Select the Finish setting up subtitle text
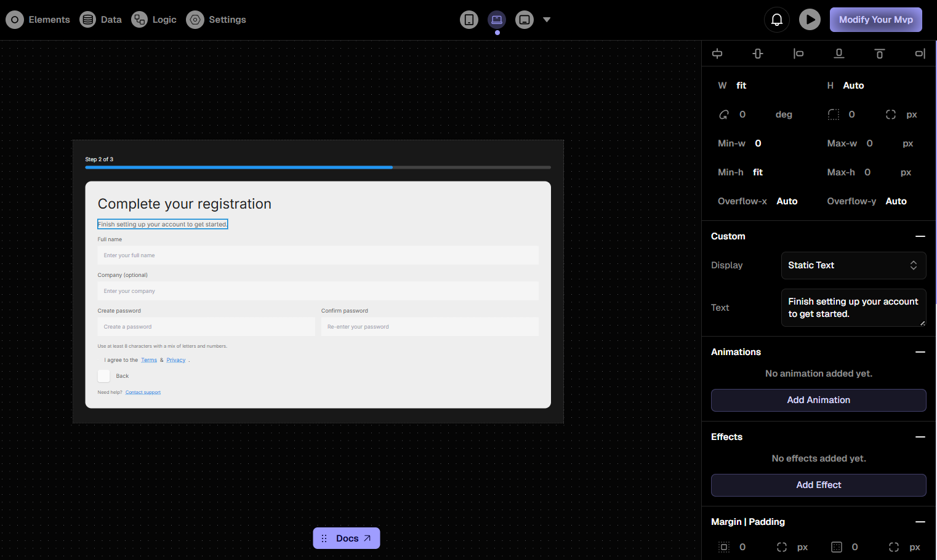Screen dimensions: 937x560 [163, 224]
